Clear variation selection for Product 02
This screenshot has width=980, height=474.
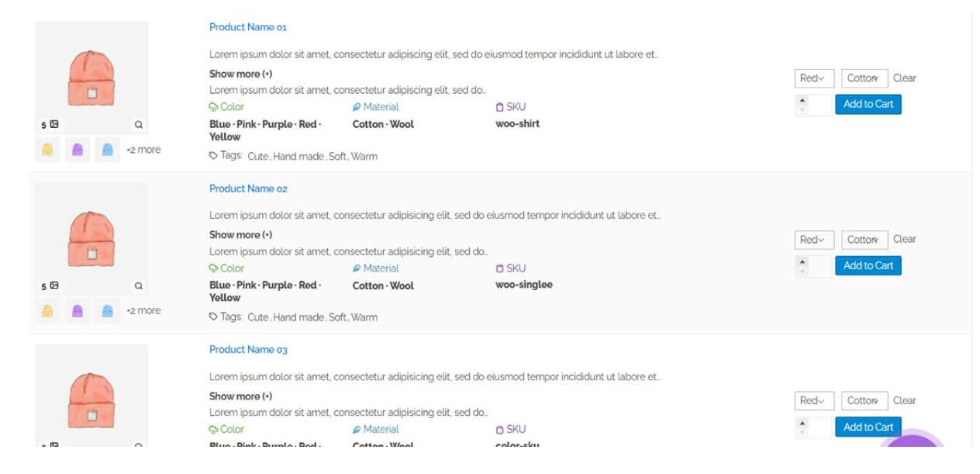tap(904, 239)
